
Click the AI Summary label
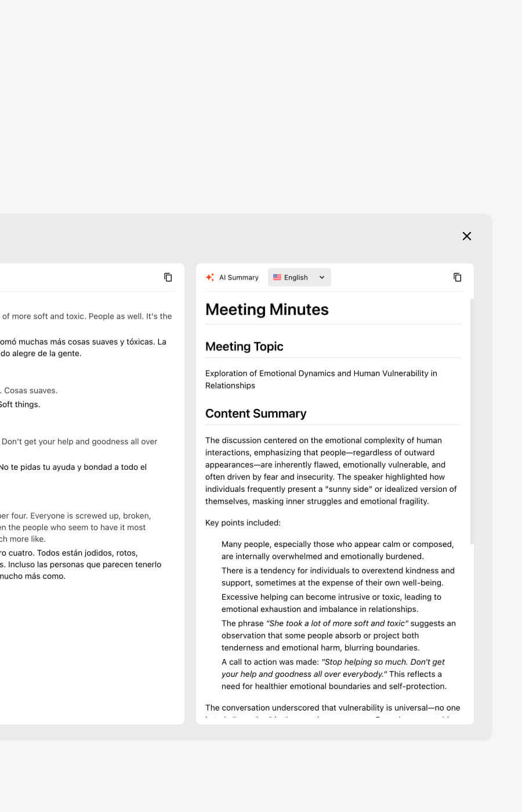(239, 277)
